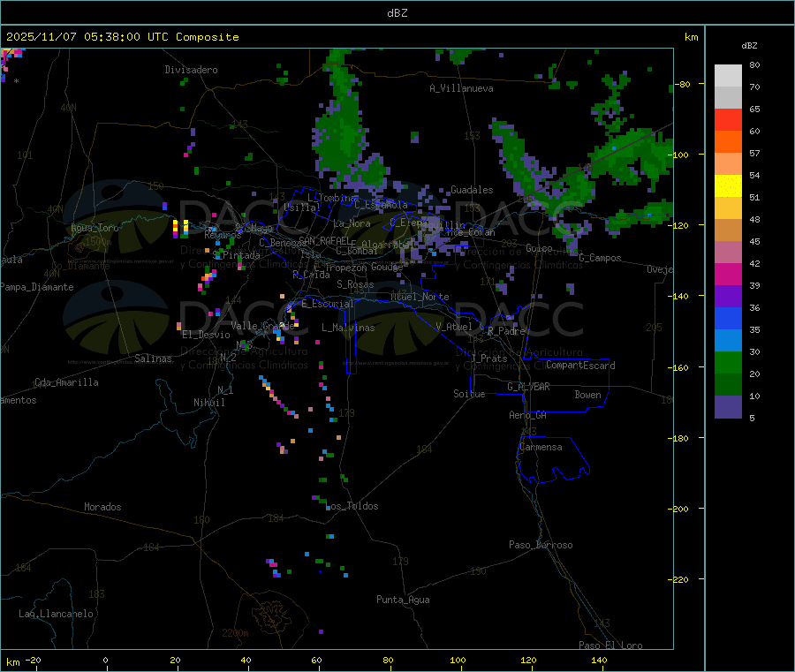Image resolution: width=795 pixels, height=672 pixels.
Task: Click the Pampa_Diamante place label
Action: [37, 287]
